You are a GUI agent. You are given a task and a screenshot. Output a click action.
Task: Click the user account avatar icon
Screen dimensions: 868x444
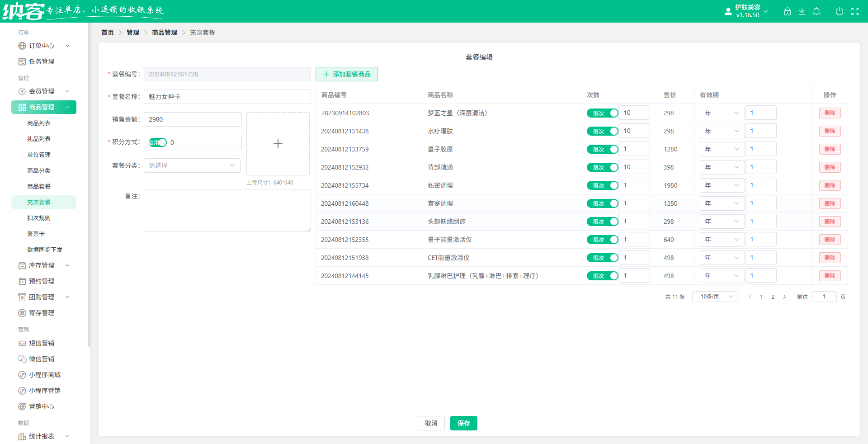[728, 11]
